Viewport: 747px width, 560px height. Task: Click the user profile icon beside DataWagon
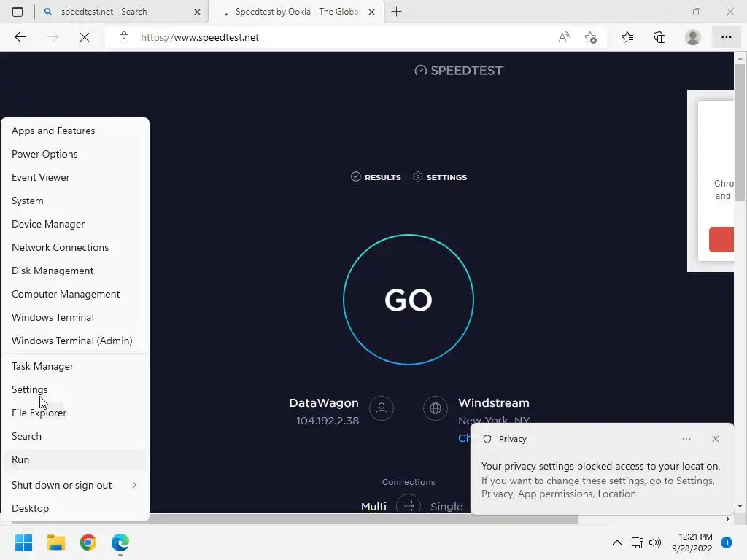tap(381, 408)
